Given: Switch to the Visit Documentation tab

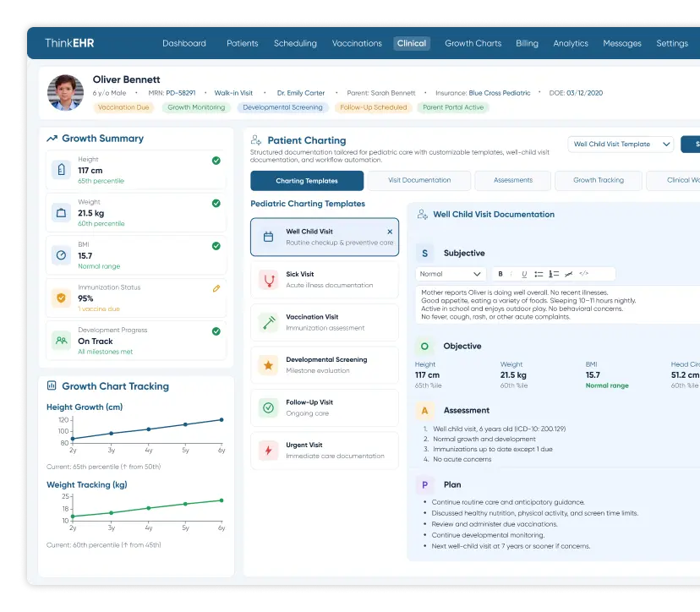Looking at the screenshot, I should pos(419,180).
